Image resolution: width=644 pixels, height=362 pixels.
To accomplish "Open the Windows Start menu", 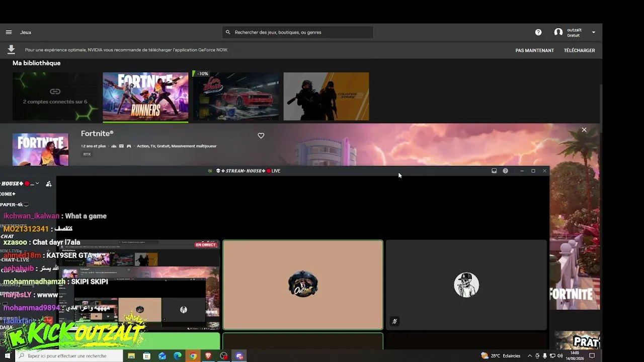I will (x=8, y=356).
